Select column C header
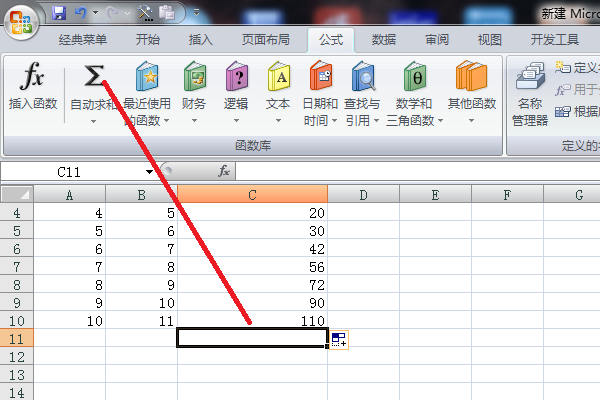600x400 pixels. [252, 194]
